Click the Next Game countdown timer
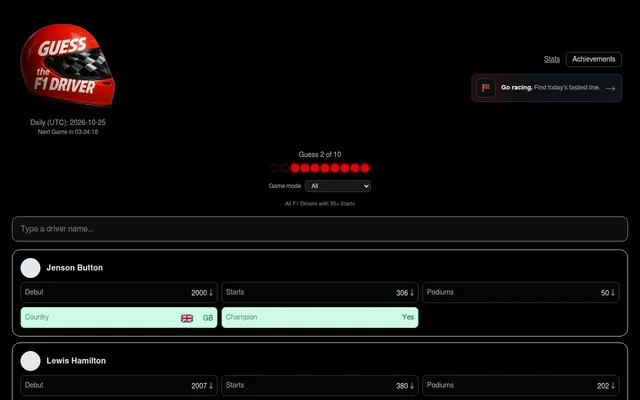 pos(68,132)
